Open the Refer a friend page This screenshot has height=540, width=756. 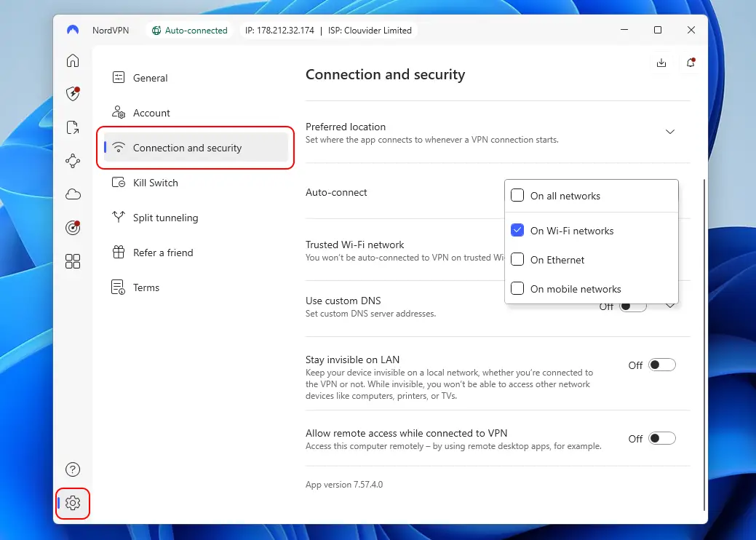pyautogui.click(x=196, y=253)
